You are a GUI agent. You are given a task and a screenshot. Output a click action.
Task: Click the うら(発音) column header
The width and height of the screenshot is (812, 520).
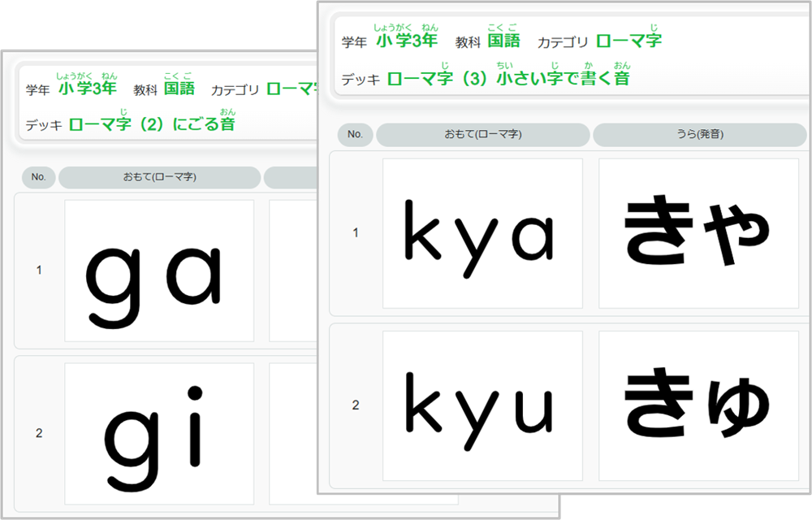click(699, 135)
